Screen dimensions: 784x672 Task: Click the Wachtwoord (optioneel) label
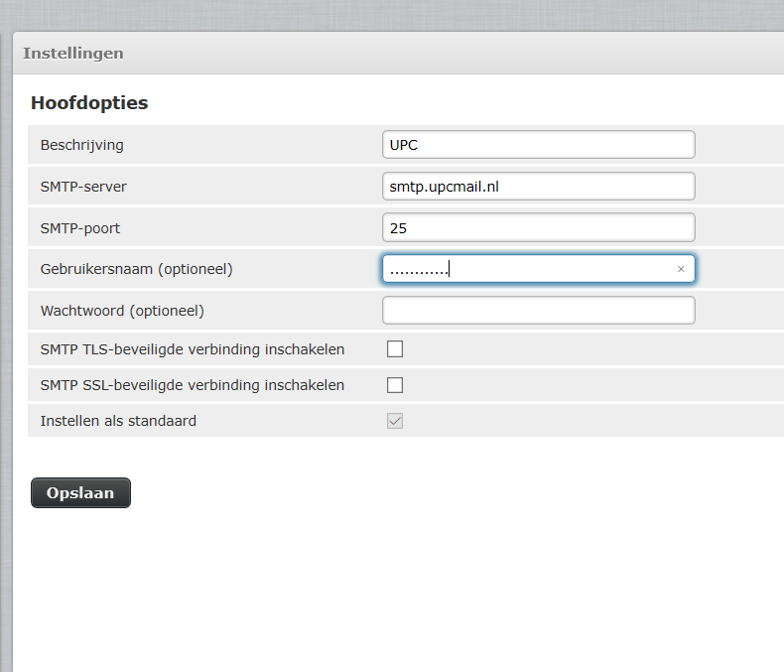(122, 311)
